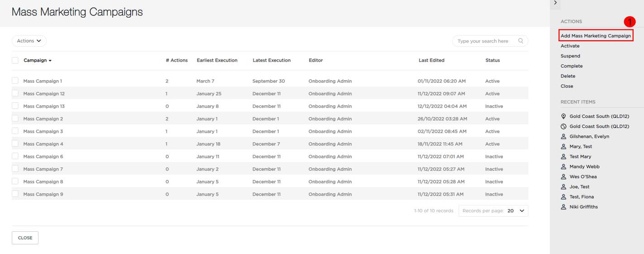Image resolution: width=644 pixels, height=254 pixels.
Task: Click the person icon beside Niki Griffiths
Action: [563, 207]
